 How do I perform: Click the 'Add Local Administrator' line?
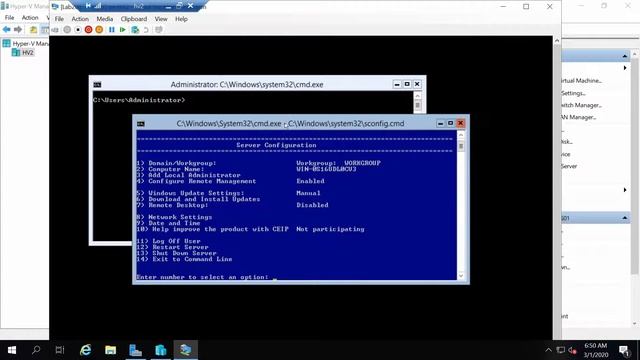pyautogui.click(x=189, y=175)
